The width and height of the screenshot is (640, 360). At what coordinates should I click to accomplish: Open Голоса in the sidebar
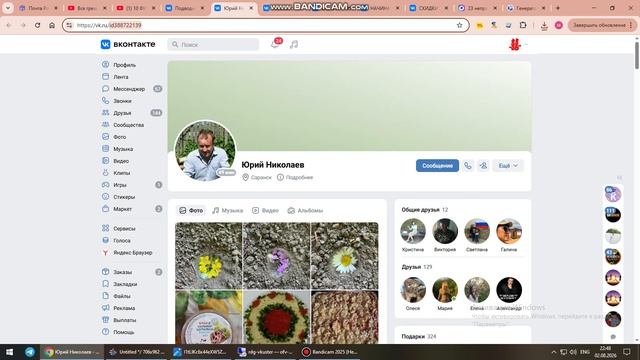(x=122, y=240)
